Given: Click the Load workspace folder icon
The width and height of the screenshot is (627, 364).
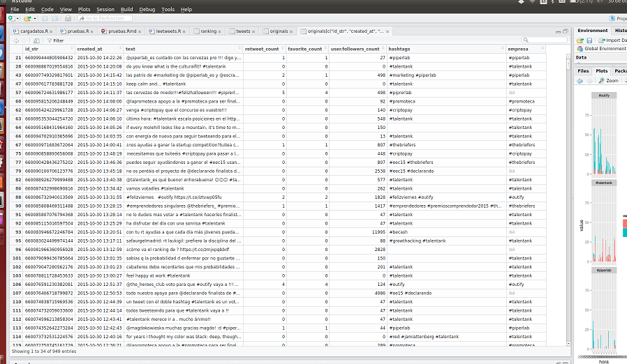Looking at the screenshot, I should coord(580,40).
